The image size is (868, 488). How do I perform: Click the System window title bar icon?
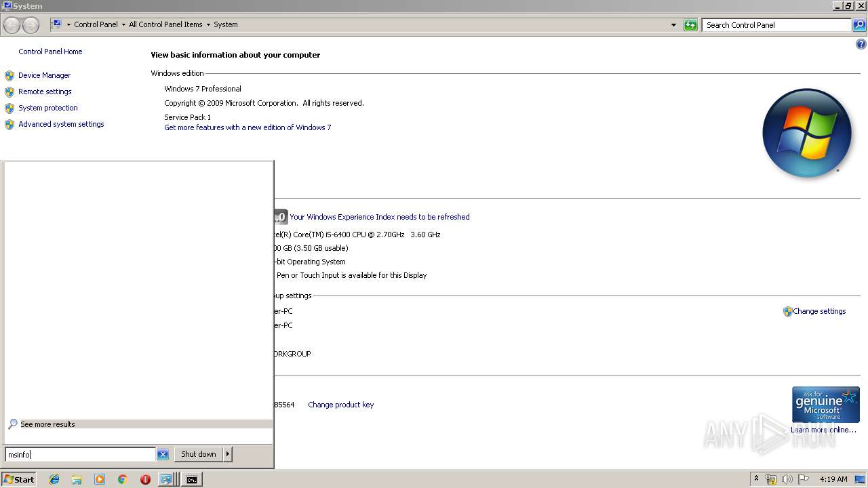(x=7, y=6)
